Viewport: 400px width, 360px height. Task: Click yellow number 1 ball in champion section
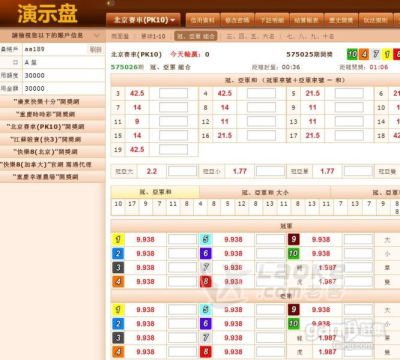(118, 239)
